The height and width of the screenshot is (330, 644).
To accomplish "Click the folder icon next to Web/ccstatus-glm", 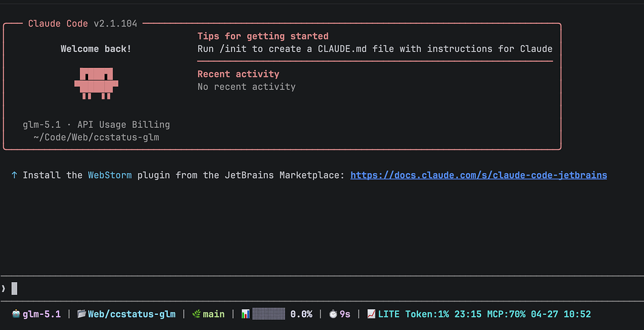I will coord(81,314).
